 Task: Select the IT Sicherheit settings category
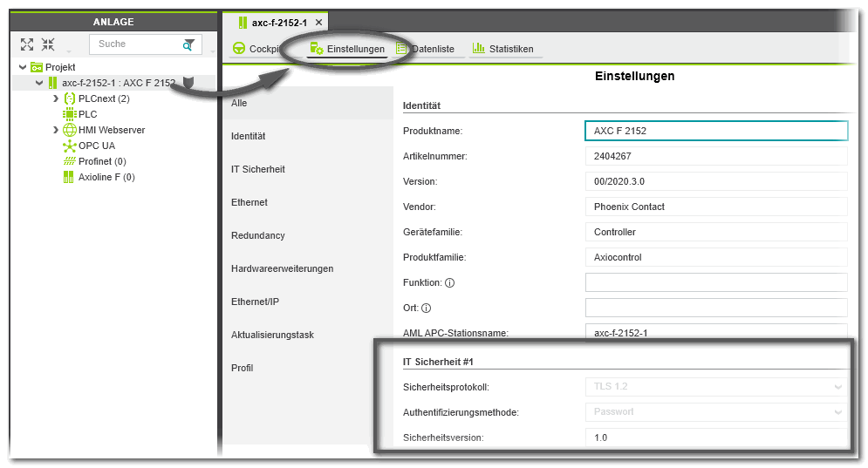[x=308, y=169]
